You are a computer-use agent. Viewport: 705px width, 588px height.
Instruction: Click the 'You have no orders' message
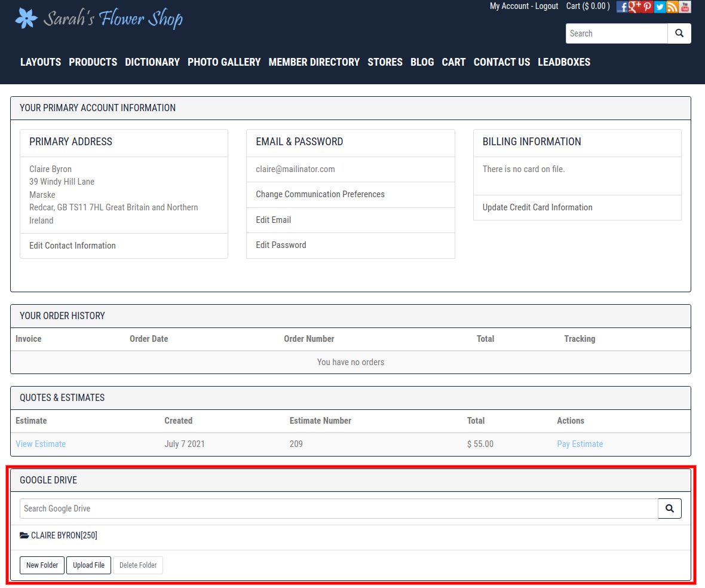pyautogui.click(x=351, y=362)
